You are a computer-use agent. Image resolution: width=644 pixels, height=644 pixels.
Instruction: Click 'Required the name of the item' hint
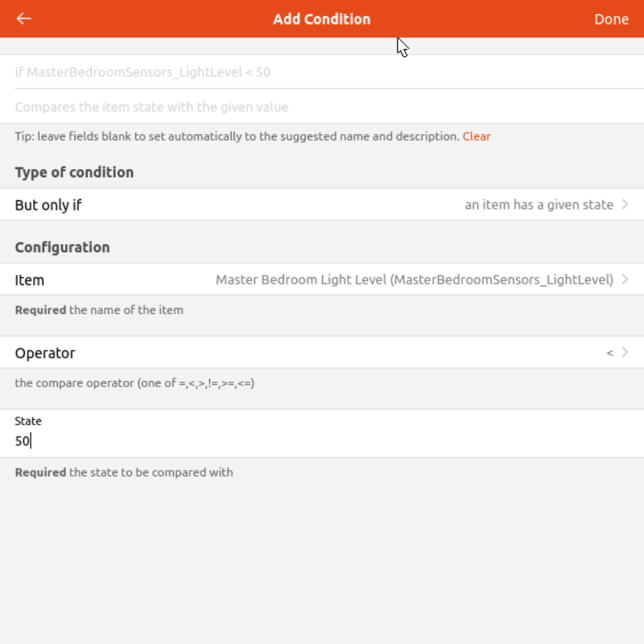pos(99,310)
